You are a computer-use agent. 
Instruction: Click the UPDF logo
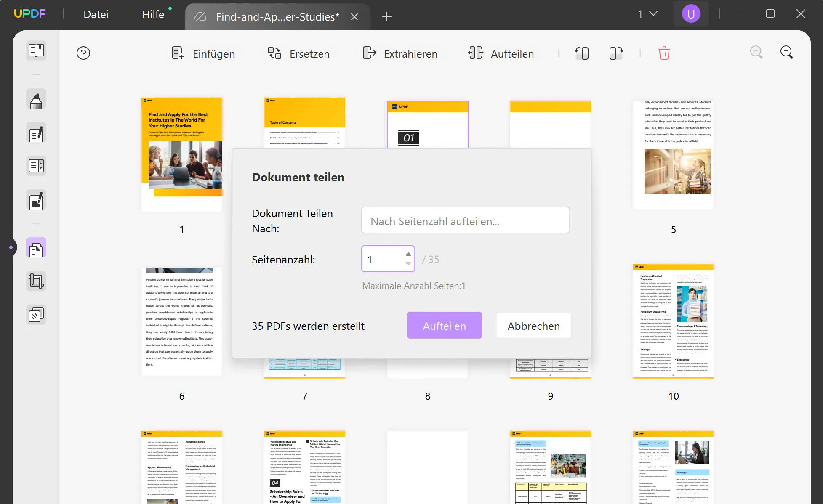click(30, 14)
